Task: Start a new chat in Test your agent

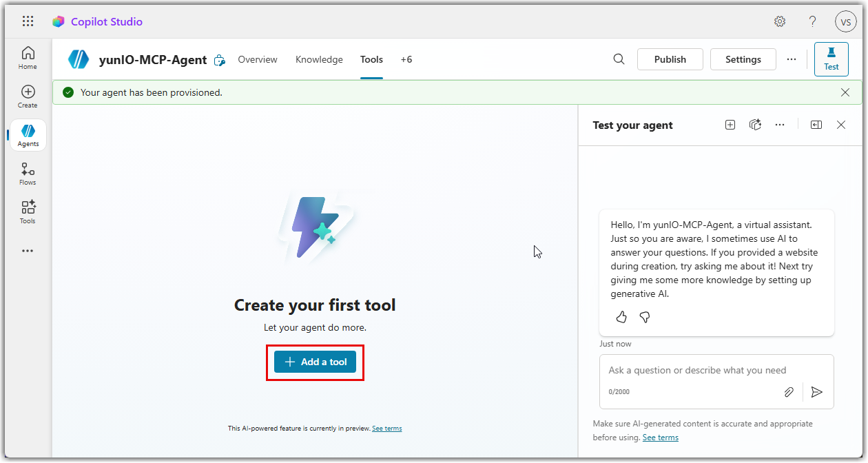Action: (730, 124)
